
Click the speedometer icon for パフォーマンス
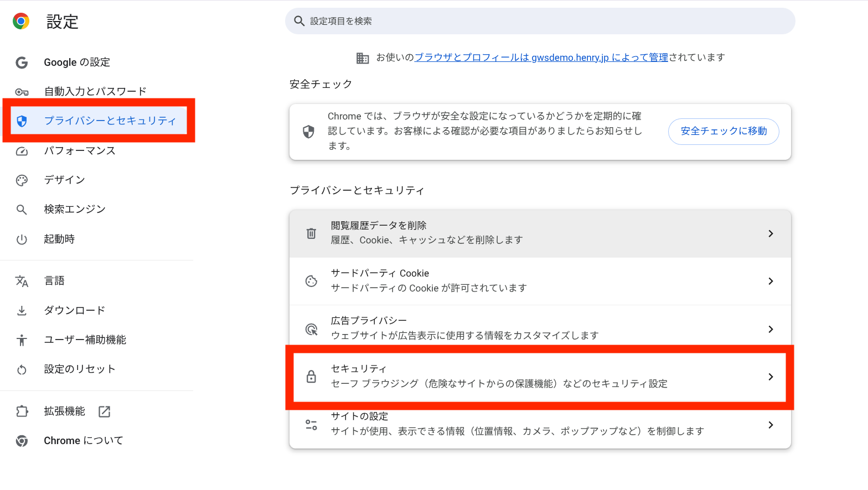[22, 151]
